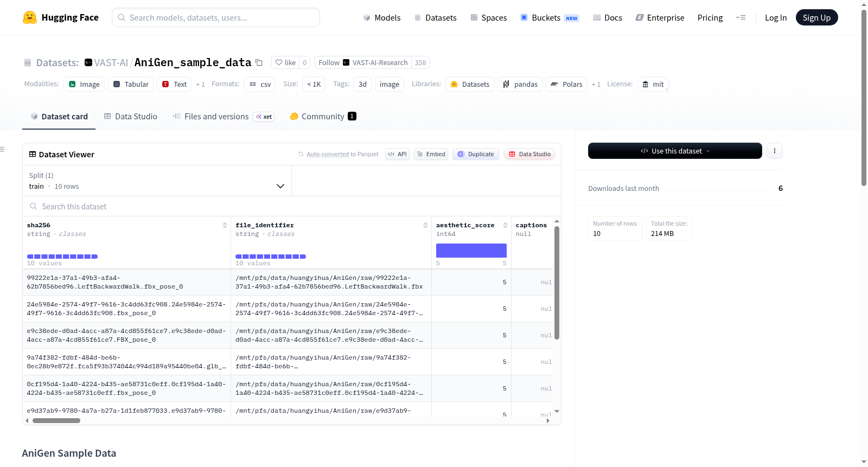
Task: Select the row starting with 24e5984e-2574
Action: tap(288, 309)
